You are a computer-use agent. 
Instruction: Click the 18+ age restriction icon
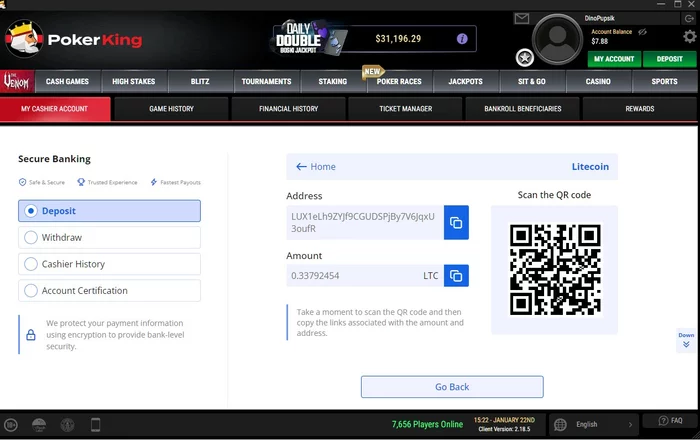click(x=11, y=425)
